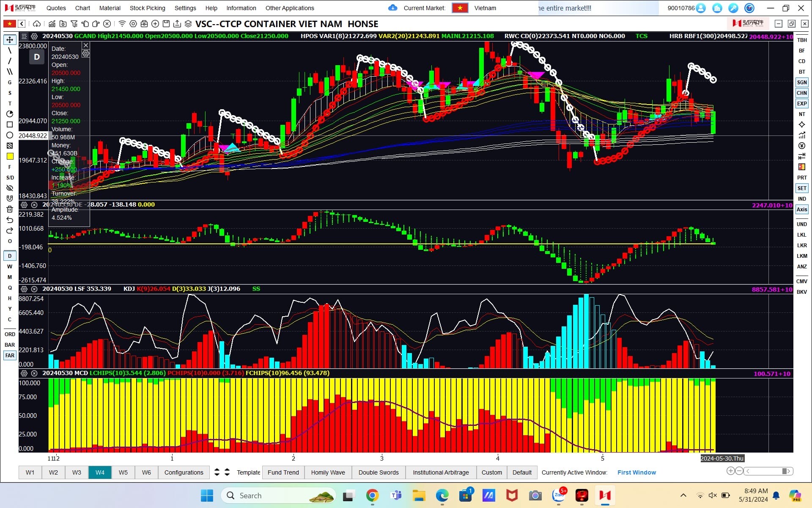This screenshot has width=812, height=508.
Task: Go to next stock with right-pointing hand
Action: [96, 24]
